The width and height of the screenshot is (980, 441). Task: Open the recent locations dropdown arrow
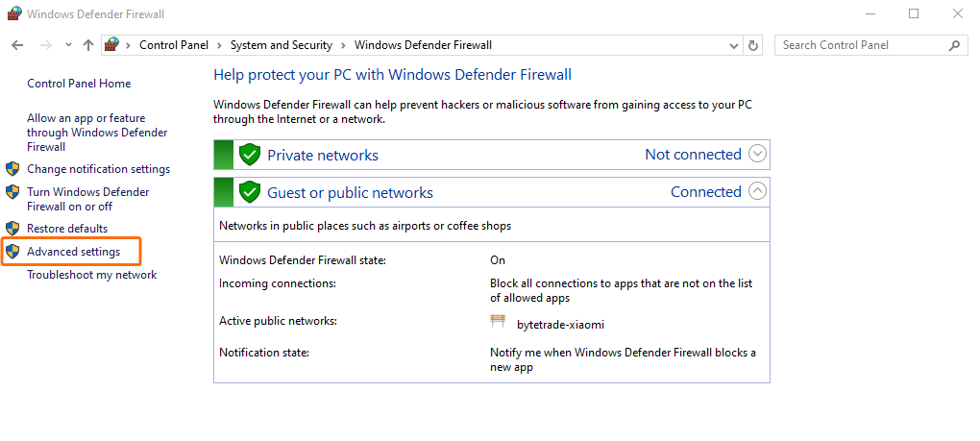pyautogui.click(x=68, y=45)
